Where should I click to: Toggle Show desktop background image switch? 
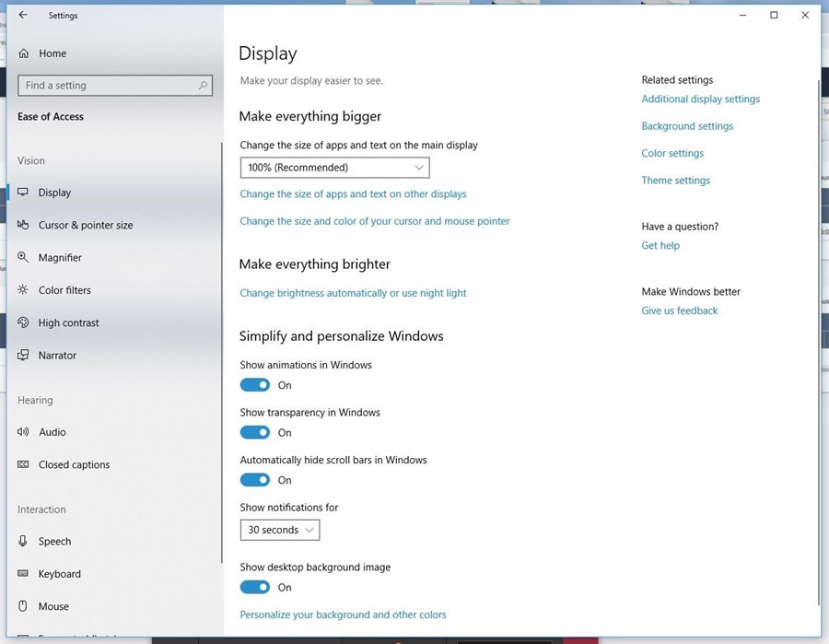click(x=255, y=588)
